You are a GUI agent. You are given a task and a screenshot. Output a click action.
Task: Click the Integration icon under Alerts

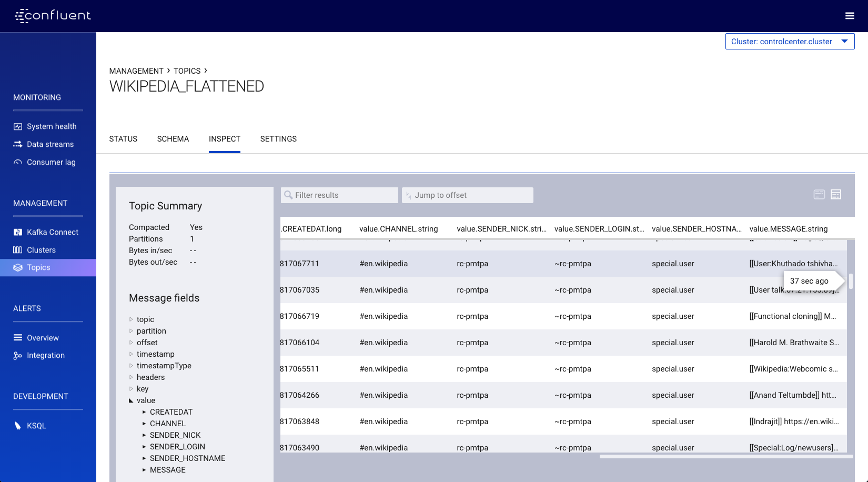coord(17,355)
